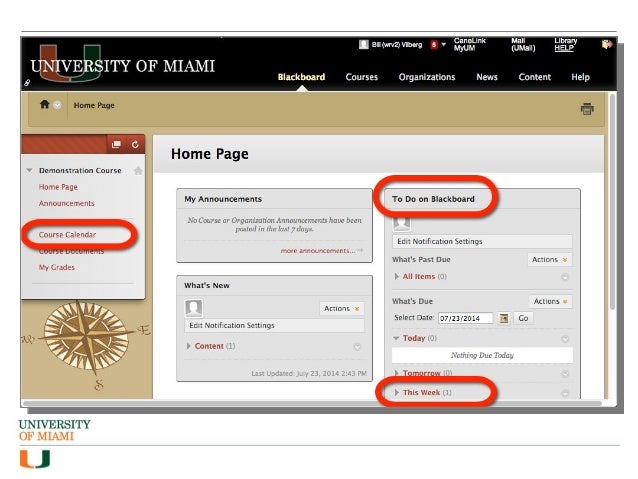The image size is (638, 479).
Task: Open the red notifications badge
Action: [434, 44]
